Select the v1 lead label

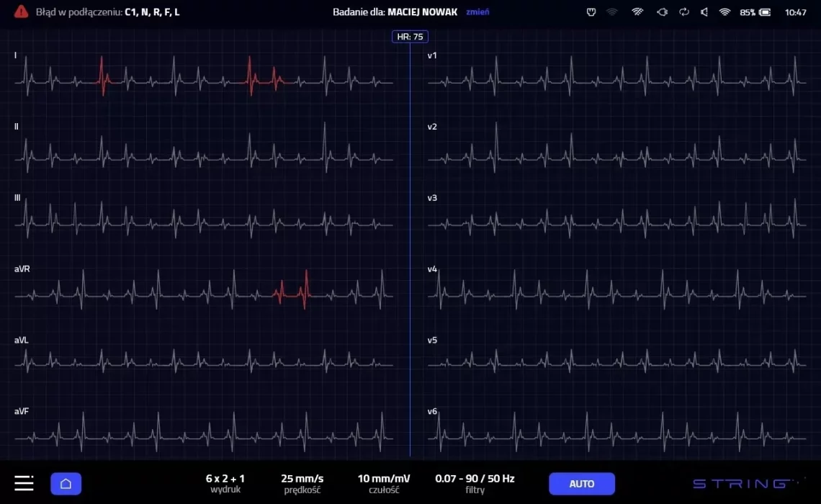coord(432,55)
